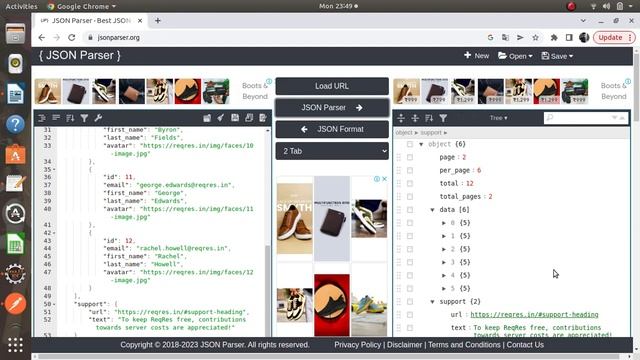Click the next search result arrow

[x=614, y=118]
